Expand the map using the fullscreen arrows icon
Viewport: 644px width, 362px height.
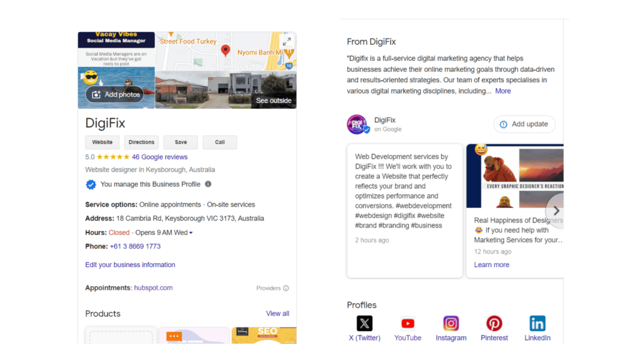287,41
